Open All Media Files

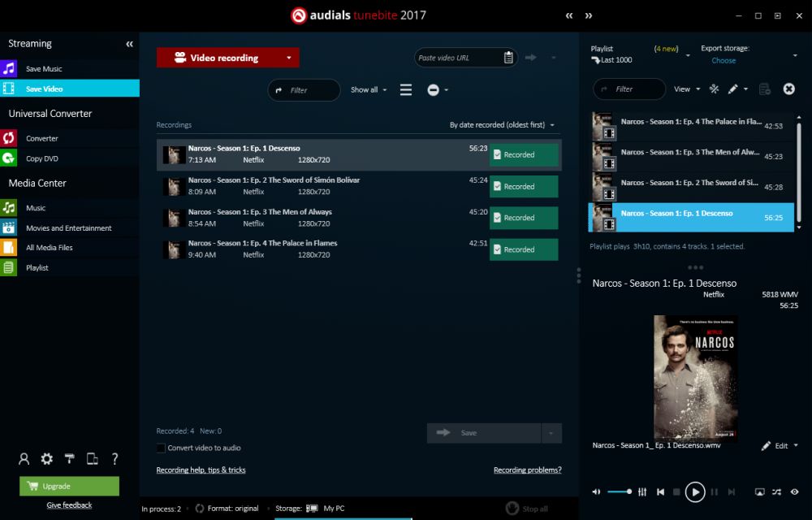coord(69,248)
